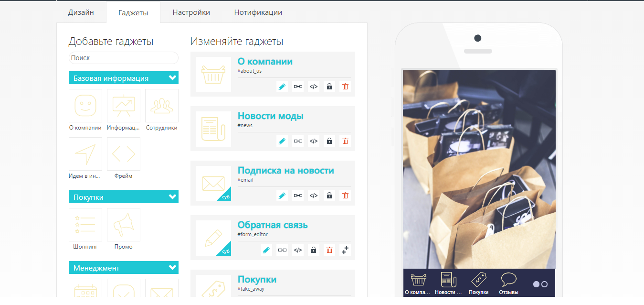Open code view for О компании gadget
Image resolution: width=644 pixels, height=305 pixels.
click(314, 87)
